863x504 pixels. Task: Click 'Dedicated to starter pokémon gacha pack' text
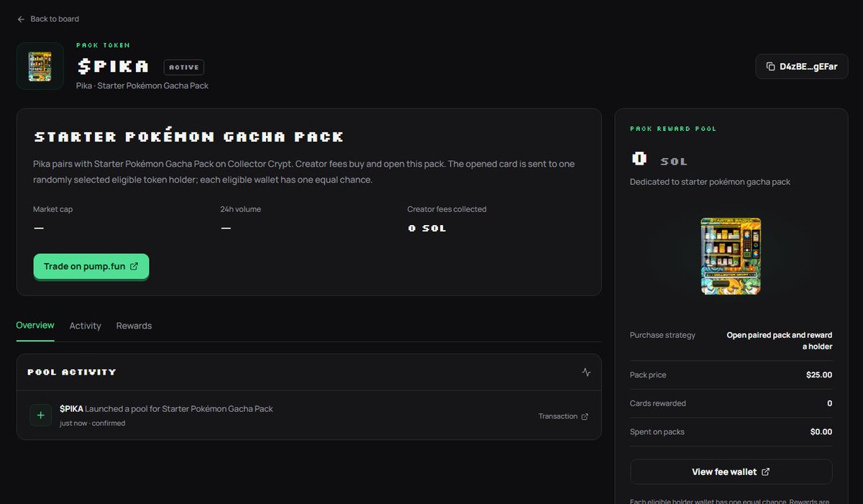pyautogui.click(x=710, y=182)
